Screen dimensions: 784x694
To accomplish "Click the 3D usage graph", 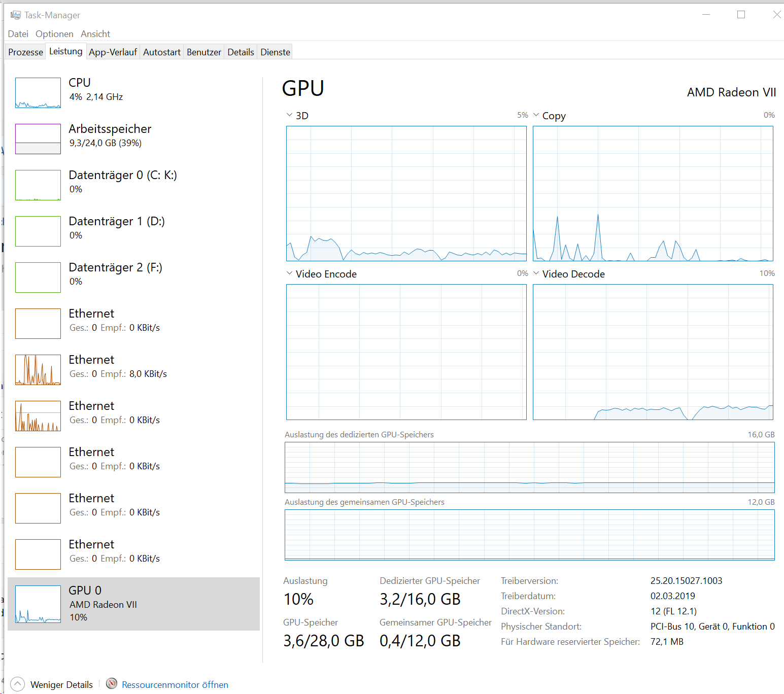I will [406, 194].
